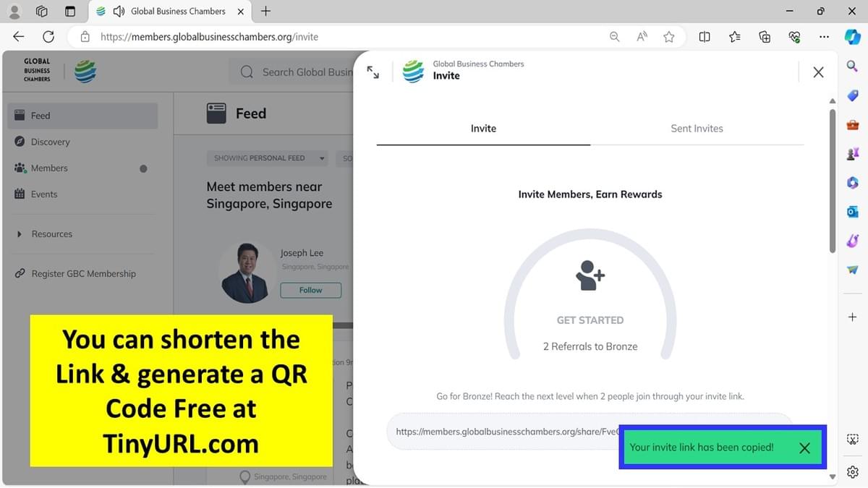
Task: Open the Showing Personal Feed dropdown
Action: tap(267, 158)
